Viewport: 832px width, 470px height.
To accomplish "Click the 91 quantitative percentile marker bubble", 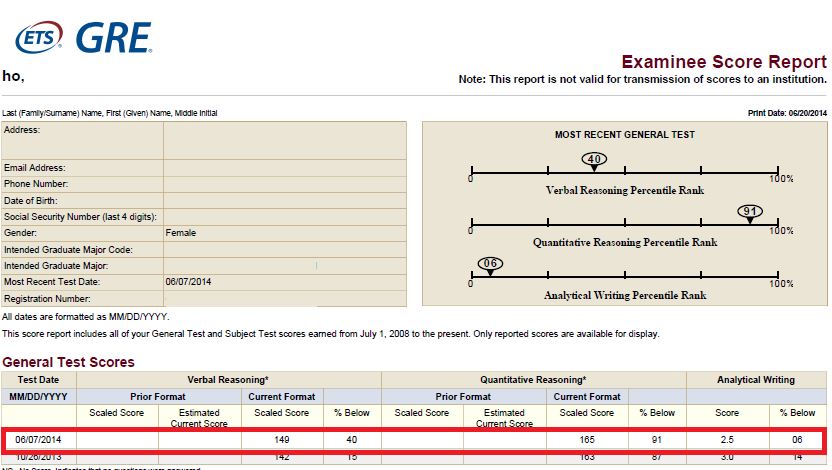I will [750, 211].
